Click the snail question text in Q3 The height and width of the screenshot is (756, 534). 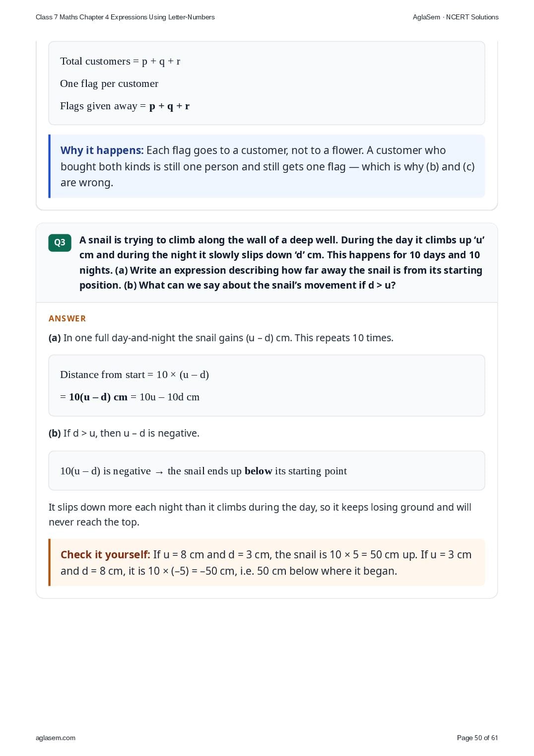coord(282,262)
